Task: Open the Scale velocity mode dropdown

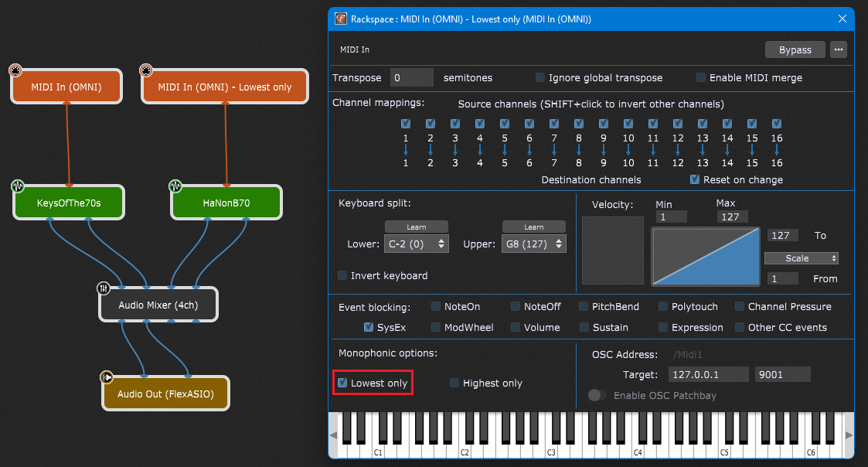Action: click(801, 257)
